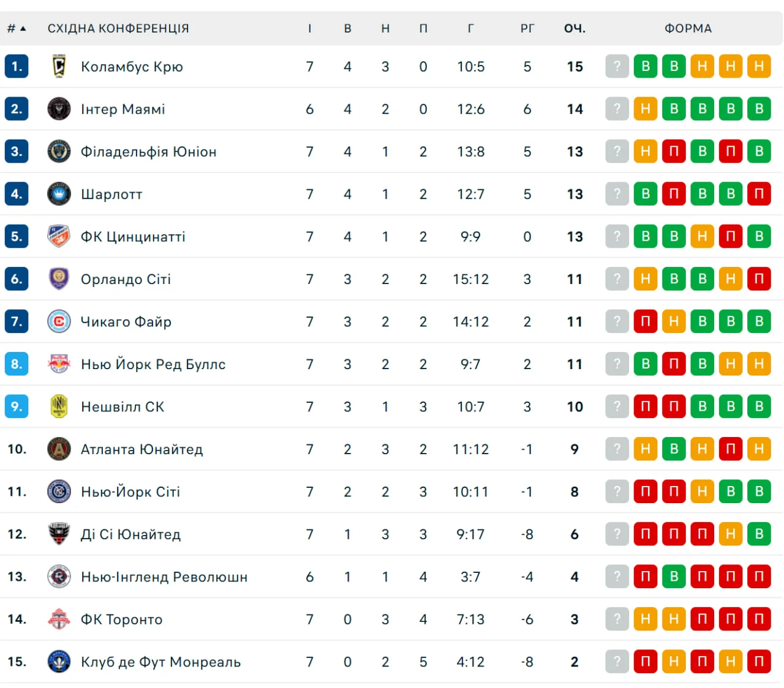Open the Клуб де Фут Монреаль link
784x688 pixels.
(x=160, y=662)
